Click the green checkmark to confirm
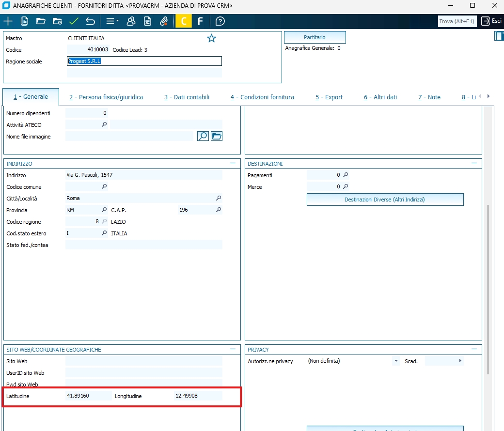The image size is (504, 431). (74, 21)
